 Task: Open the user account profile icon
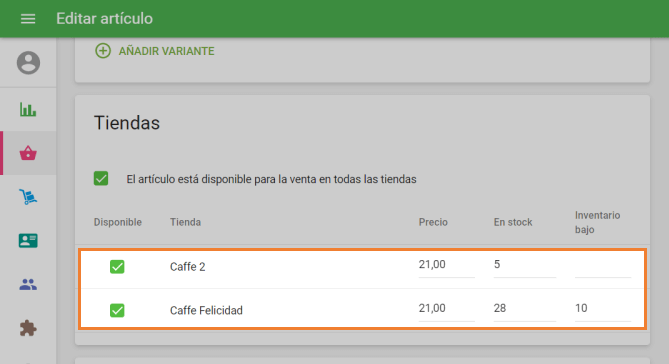(28, 63)
